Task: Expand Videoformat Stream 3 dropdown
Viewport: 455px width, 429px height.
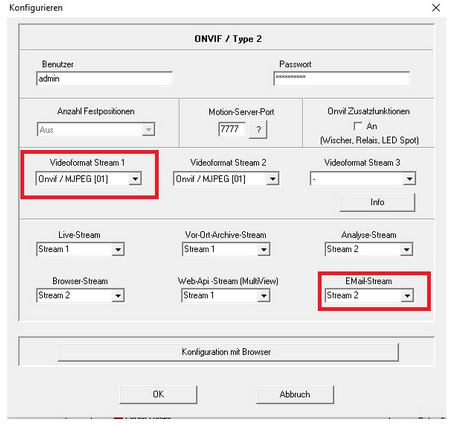Action: [x=363, y=179]
